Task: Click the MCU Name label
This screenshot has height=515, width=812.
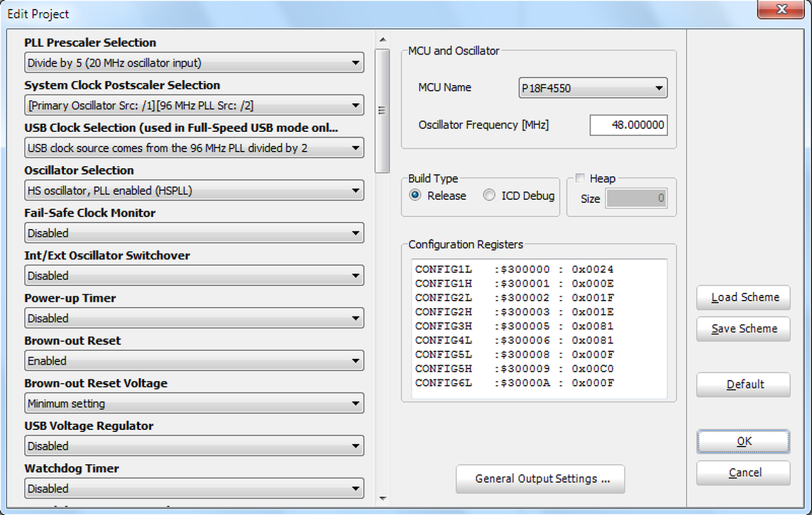Action: (445, 88)
